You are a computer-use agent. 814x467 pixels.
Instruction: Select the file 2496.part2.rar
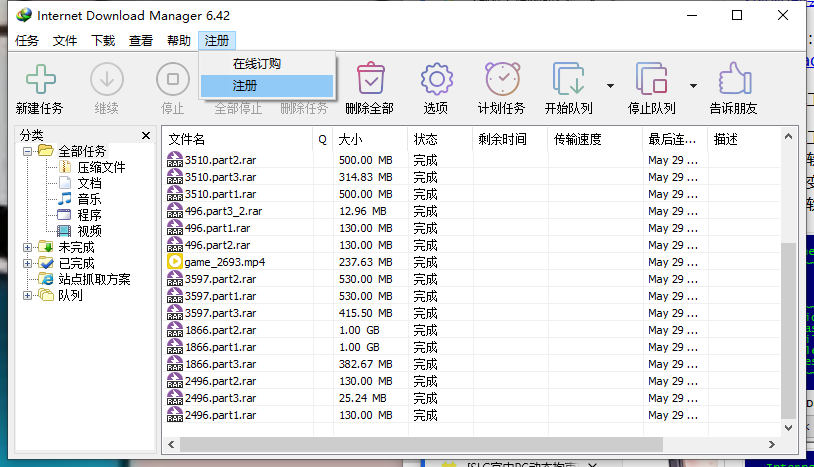221,381
